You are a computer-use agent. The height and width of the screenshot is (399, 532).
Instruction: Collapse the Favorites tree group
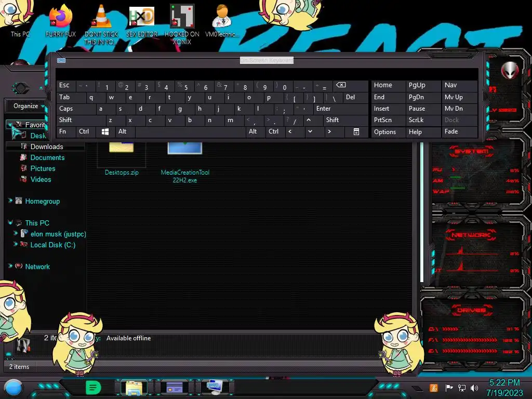pyautogui.click(x=9, y=125)
